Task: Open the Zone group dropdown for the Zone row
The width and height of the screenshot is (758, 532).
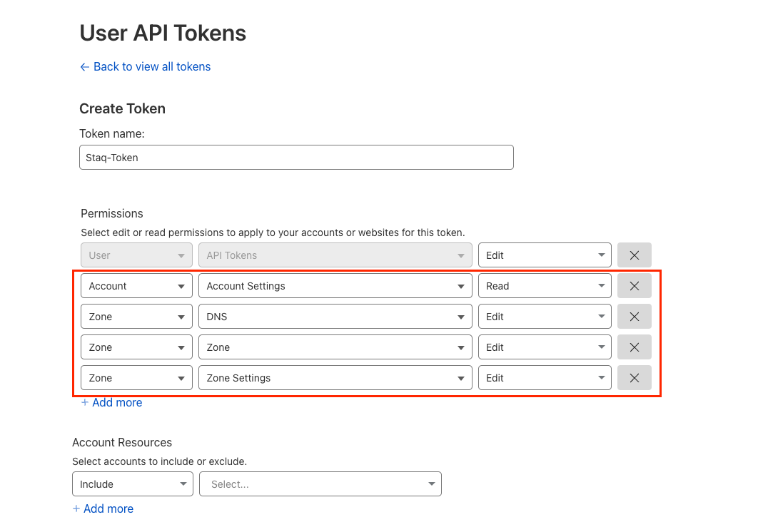Action: [x=136, y=347]
